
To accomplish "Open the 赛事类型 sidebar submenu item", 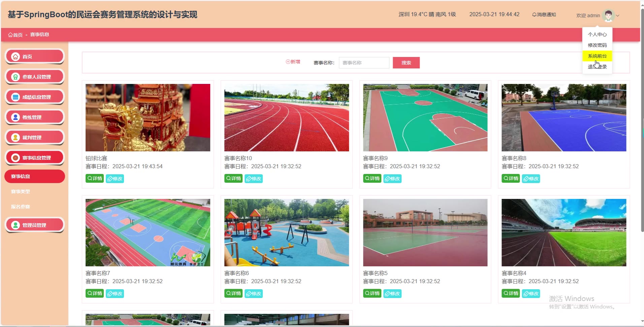I will coord(35,191).
